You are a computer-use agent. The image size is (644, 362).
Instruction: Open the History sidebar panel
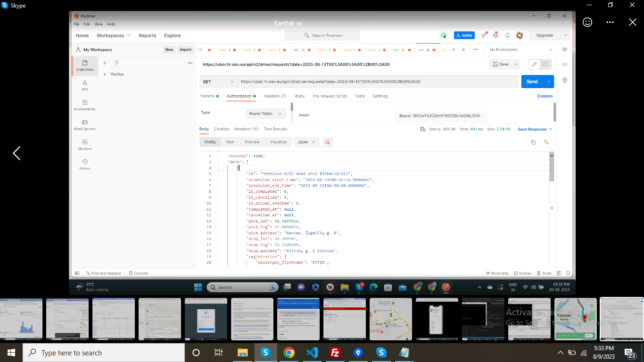tap(85, 165)
